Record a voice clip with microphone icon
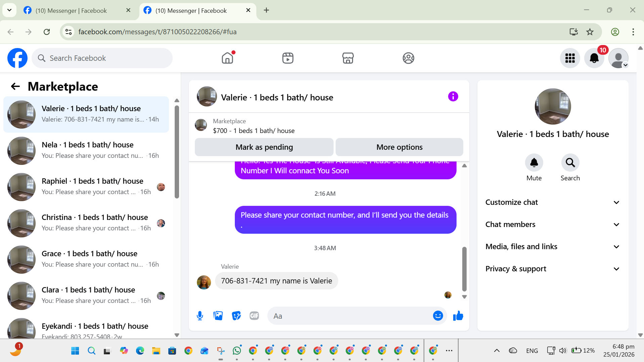644x362 pixels. [200, 316]
